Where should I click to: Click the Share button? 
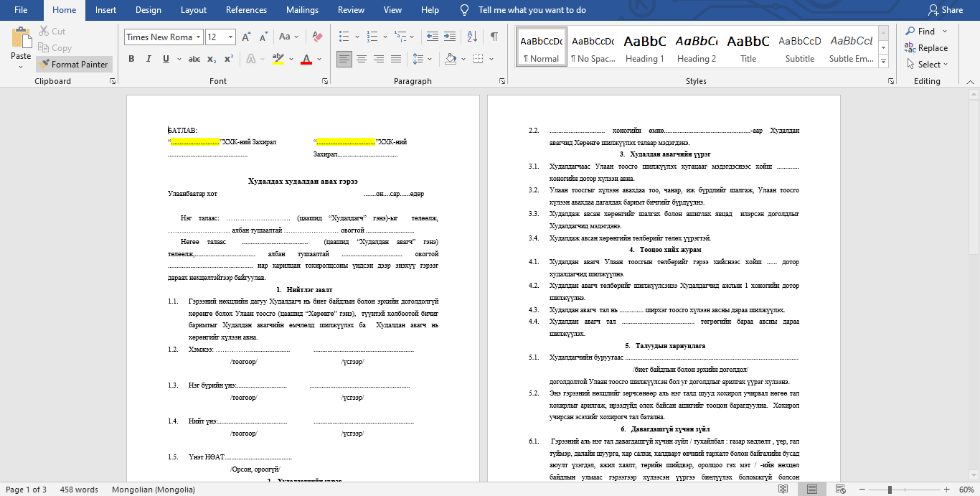click(945, 10)
